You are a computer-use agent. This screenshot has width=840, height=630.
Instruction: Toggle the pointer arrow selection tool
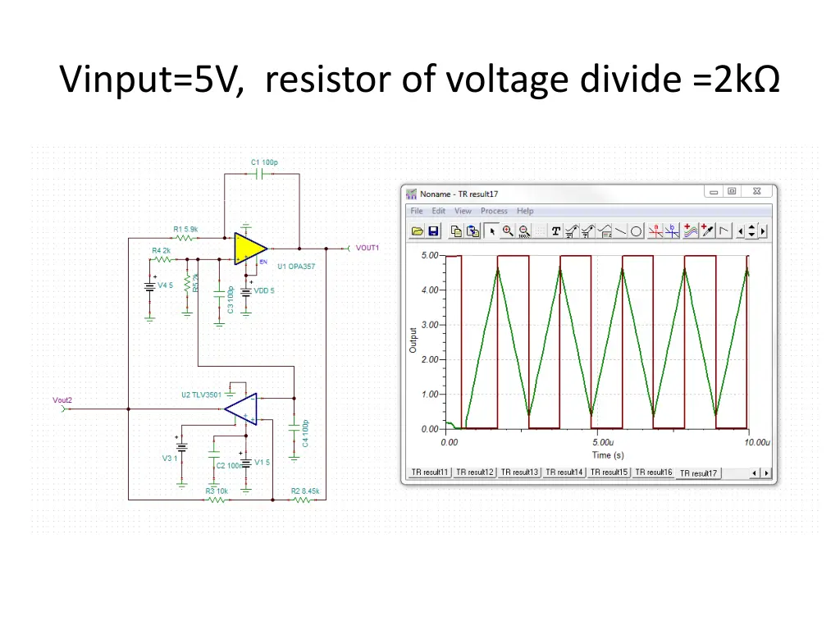(x=491, y=231)
